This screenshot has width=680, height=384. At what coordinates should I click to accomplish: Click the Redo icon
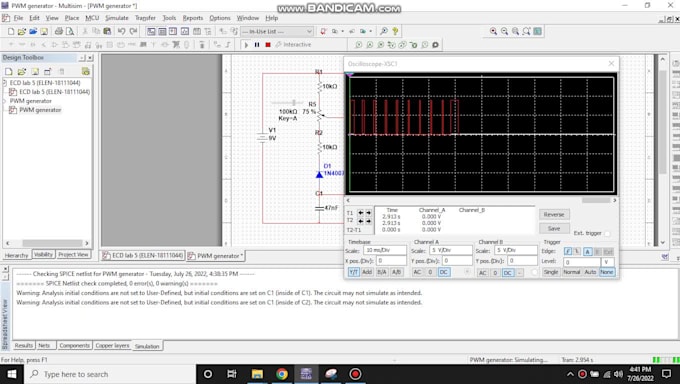133,31
